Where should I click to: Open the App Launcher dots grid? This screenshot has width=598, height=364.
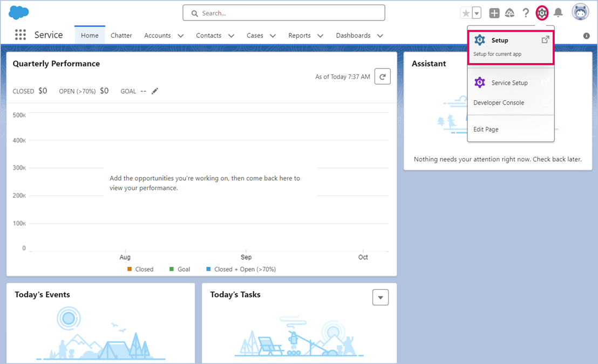(x=20, y=35)
